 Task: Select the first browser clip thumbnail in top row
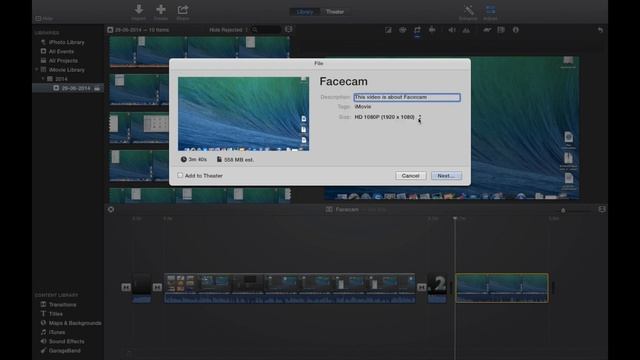(x=123, y=51)
